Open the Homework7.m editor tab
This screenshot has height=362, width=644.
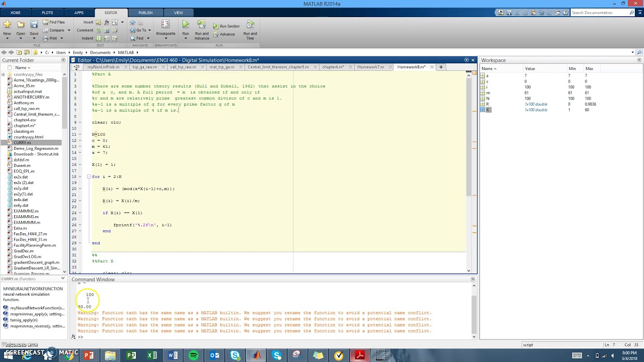tap(371, 67)
